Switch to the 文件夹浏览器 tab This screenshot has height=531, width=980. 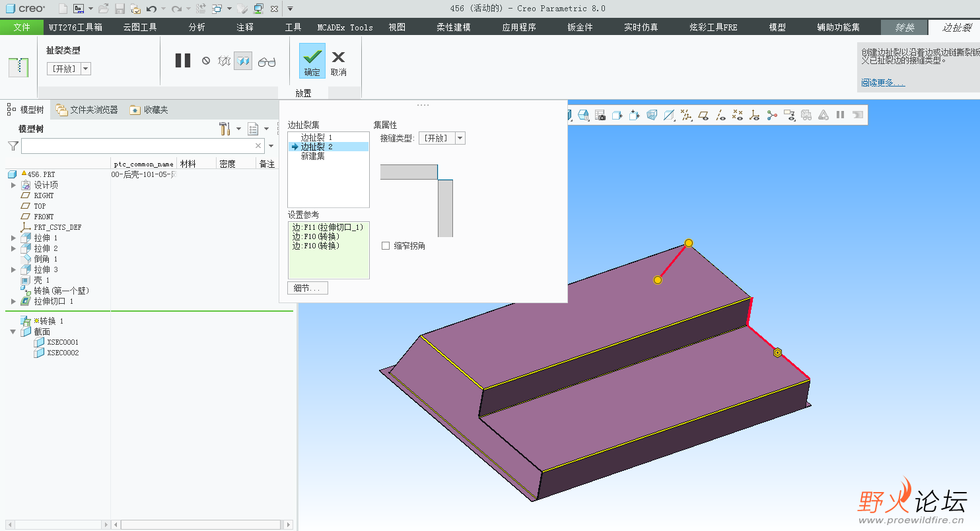tap(87, 110)
